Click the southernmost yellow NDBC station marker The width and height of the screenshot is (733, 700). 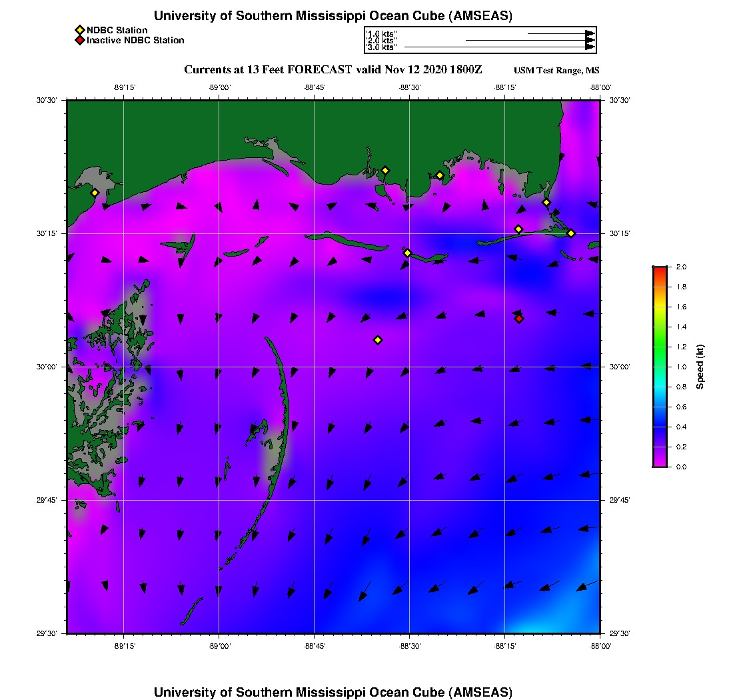(x=378, y=340)
